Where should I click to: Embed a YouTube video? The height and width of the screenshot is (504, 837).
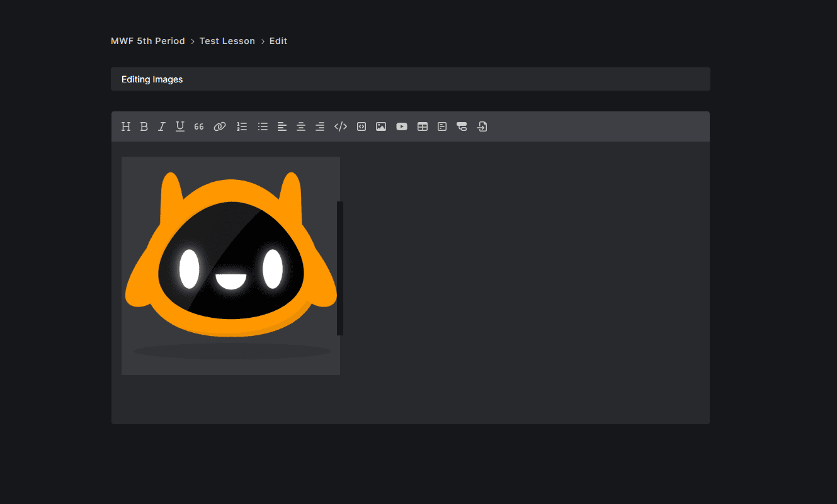402,126
